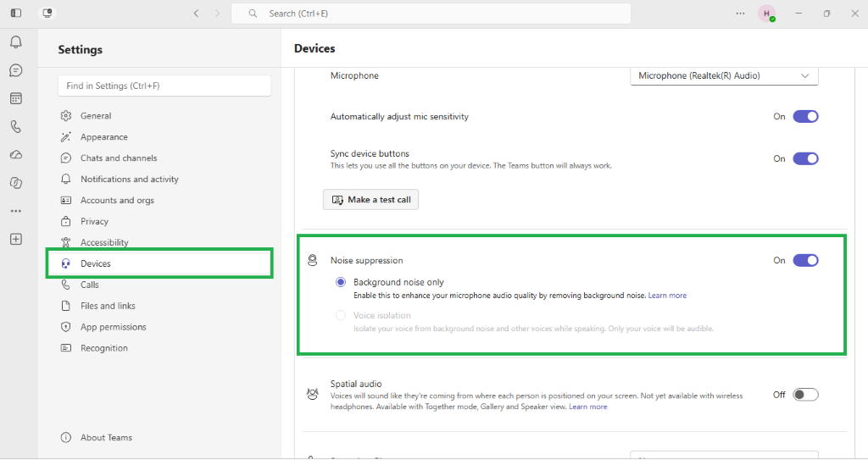Click the Settings heading

81,50
